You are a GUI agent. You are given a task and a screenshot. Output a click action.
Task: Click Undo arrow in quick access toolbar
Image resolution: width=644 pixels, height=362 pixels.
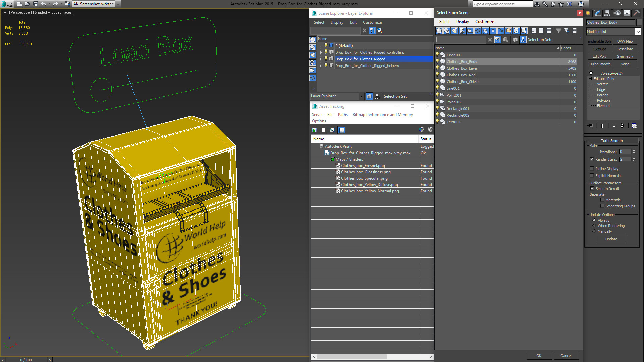coord(44,4)
